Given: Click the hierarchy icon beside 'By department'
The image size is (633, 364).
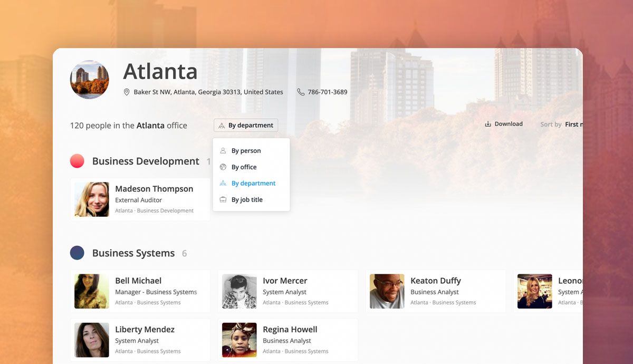Looking at the screenshot, I should coord(224,183).
